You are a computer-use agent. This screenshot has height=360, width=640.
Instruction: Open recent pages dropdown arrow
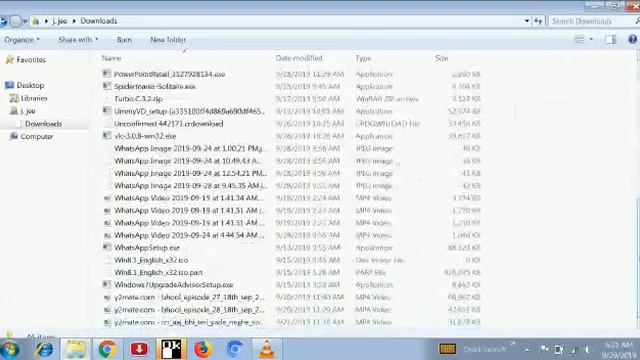[x=25, y=21]
